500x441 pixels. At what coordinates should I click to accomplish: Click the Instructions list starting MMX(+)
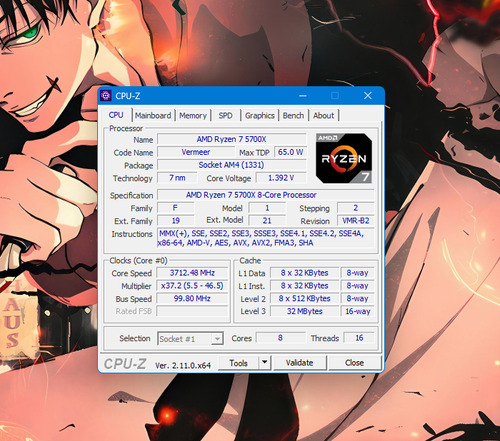(x=266, y=238)
